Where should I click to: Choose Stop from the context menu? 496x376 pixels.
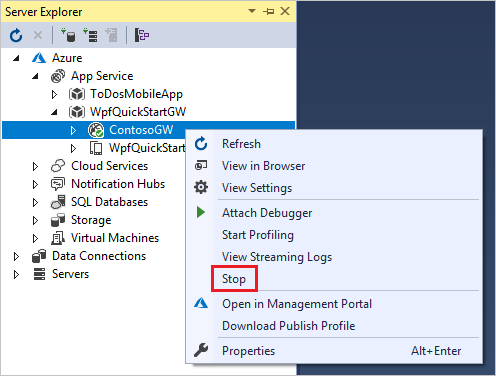(334, 279)
